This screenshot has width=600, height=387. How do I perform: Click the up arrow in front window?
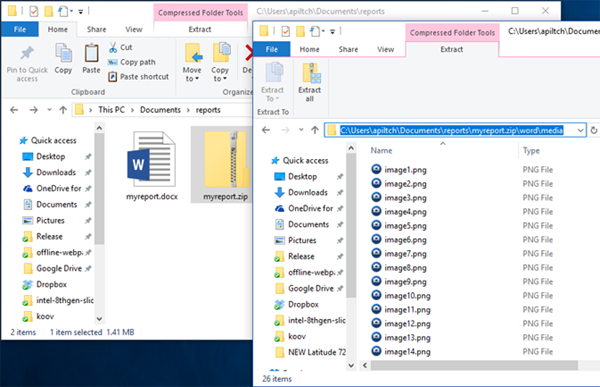pos(315,130)
